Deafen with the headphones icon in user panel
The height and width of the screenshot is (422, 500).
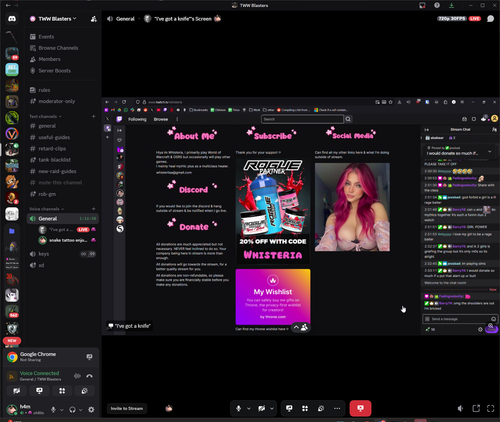click(72, 410)
